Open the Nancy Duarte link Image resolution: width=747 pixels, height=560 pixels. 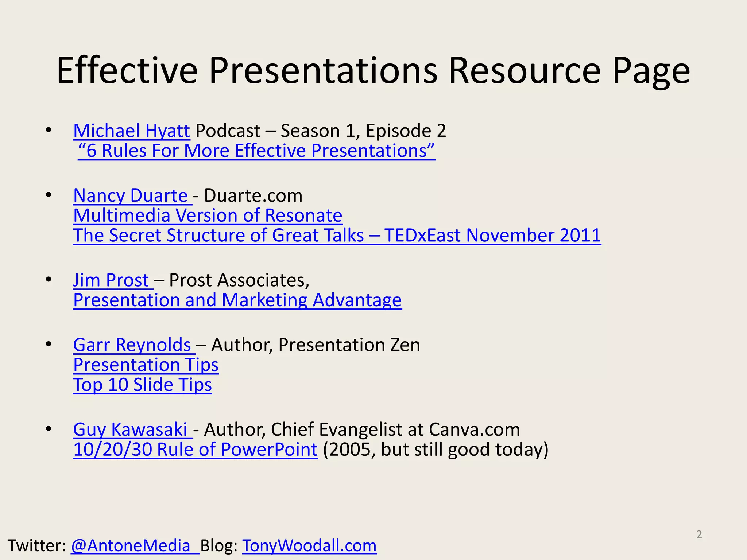coord(131,196)
